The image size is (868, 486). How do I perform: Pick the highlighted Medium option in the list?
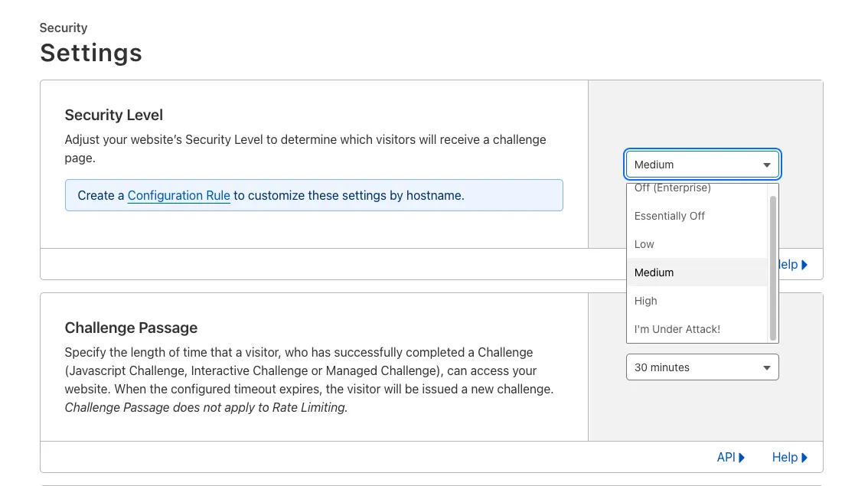pyautogui.click(x=654, y=272)
